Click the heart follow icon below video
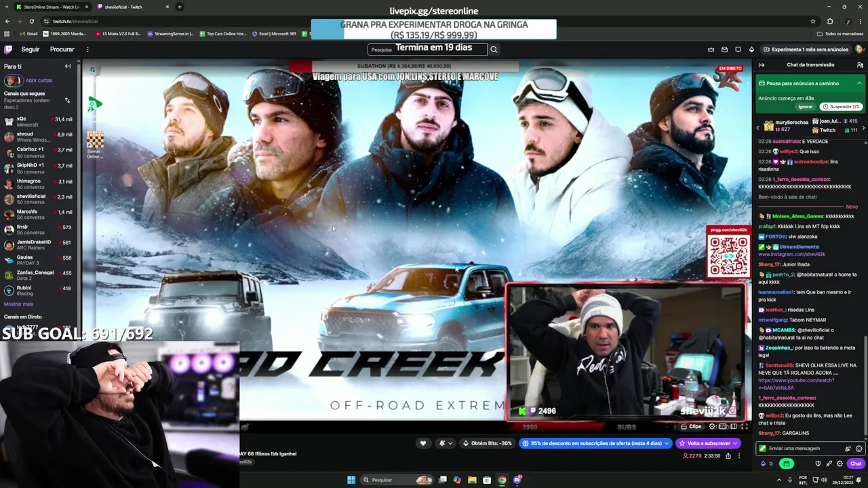Screen dimensions: 868x488 [423, 443]
